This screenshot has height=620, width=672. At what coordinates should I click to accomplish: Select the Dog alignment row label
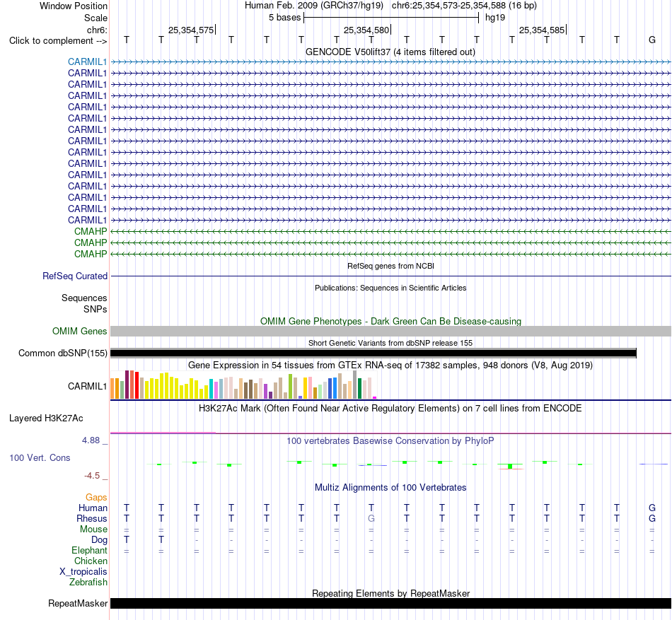pos(99,540)
